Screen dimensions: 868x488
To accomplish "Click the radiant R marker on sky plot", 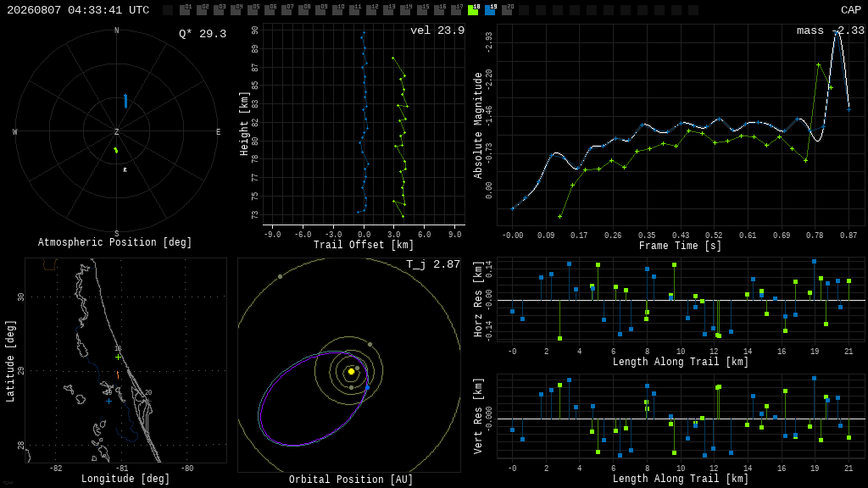I will tap(125, 169).
